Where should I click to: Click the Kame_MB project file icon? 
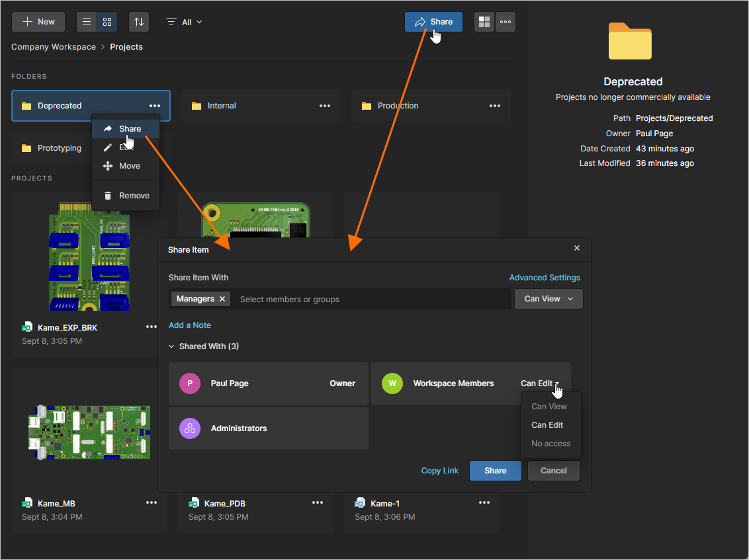coord(27,502)
